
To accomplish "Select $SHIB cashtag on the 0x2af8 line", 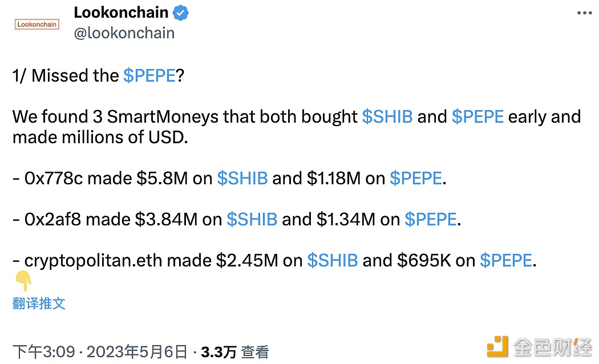I will [x=252, y=220].
